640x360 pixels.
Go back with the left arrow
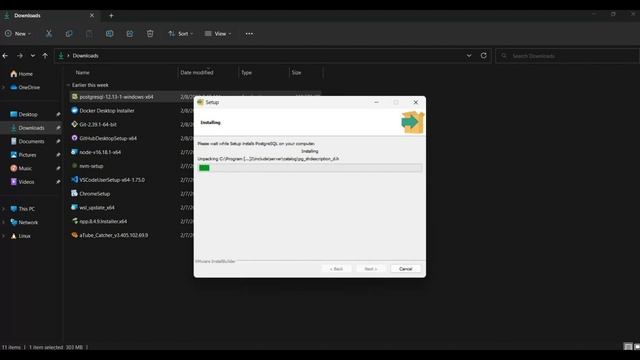pyautogui.click(x=5, y=56)
